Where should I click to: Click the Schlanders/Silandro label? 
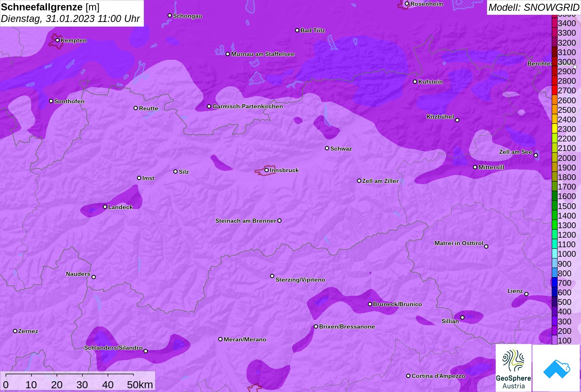tap(113, 348)
